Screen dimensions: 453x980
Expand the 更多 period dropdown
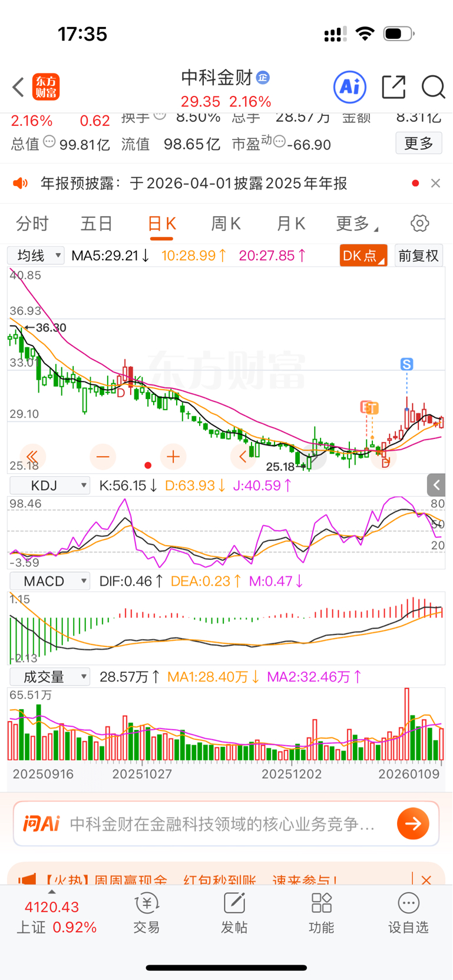click(x=356, y=224)
